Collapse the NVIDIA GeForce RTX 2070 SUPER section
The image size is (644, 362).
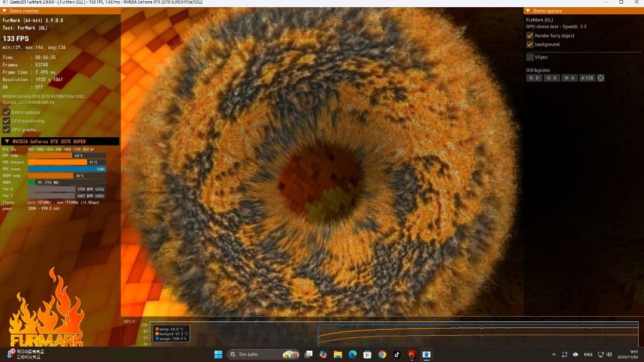(x=6, y=141)
